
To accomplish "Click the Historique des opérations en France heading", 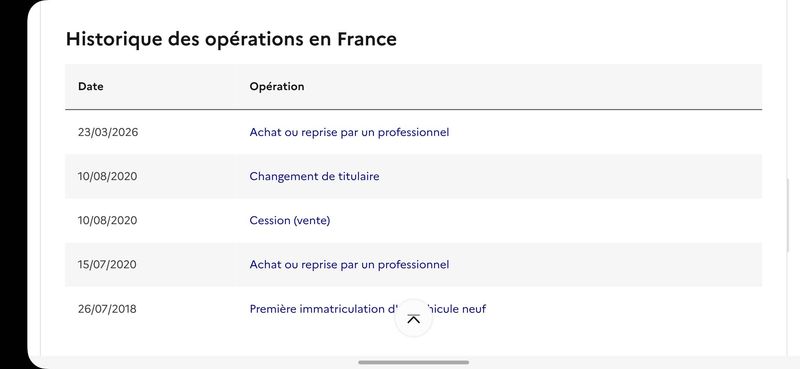I will (231, 39).
